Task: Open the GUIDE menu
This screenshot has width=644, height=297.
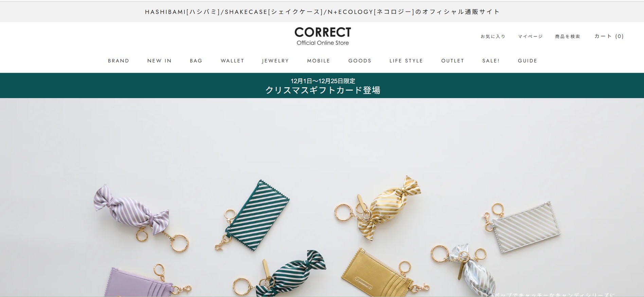Action: click(527, 61)
